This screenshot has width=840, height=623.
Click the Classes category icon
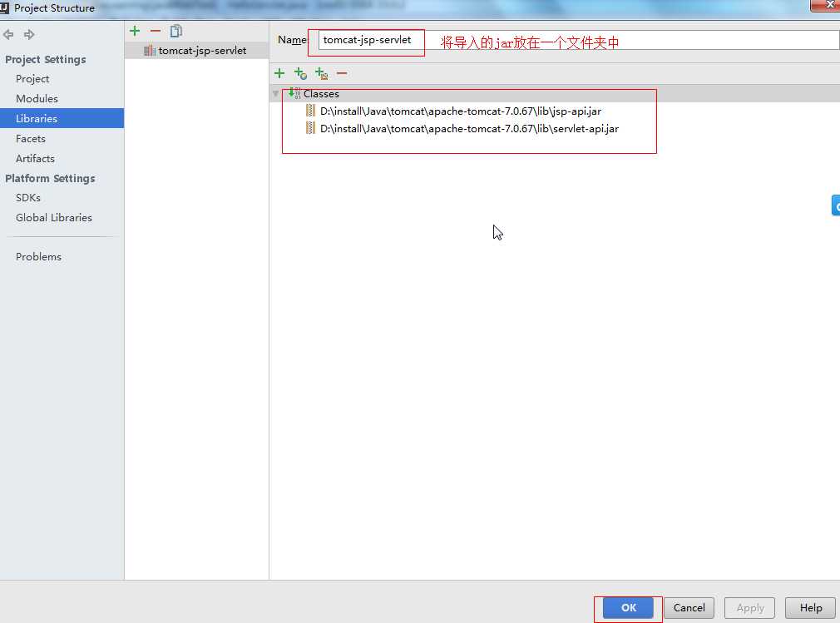coord(294,93)
